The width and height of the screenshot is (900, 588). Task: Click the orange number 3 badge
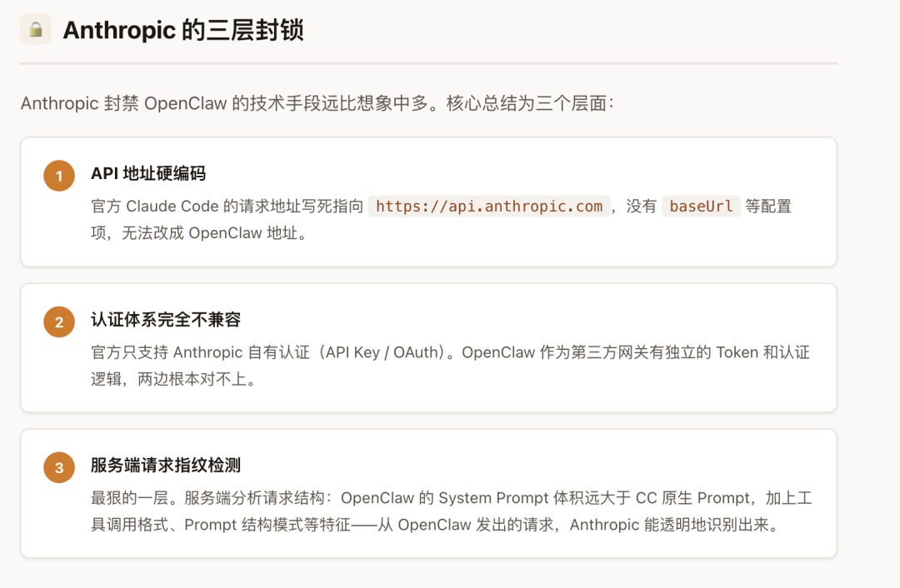point(59,467)
